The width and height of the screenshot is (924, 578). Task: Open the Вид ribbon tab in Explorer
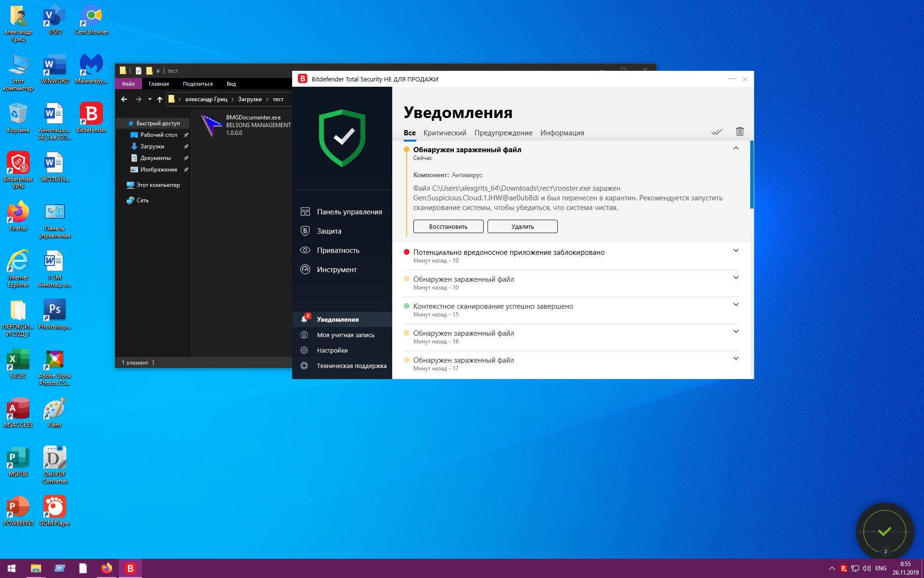(231, 84)
